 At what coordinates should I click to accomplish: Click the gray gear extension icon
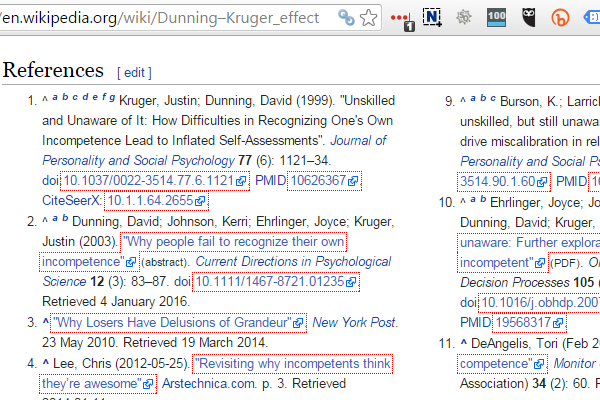(464, 17)
